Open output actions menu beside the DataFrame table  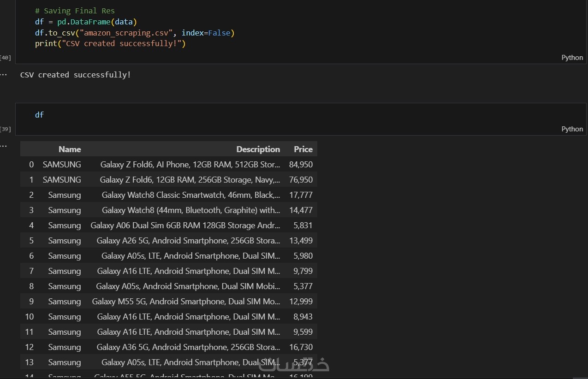(x=4, y=146)
